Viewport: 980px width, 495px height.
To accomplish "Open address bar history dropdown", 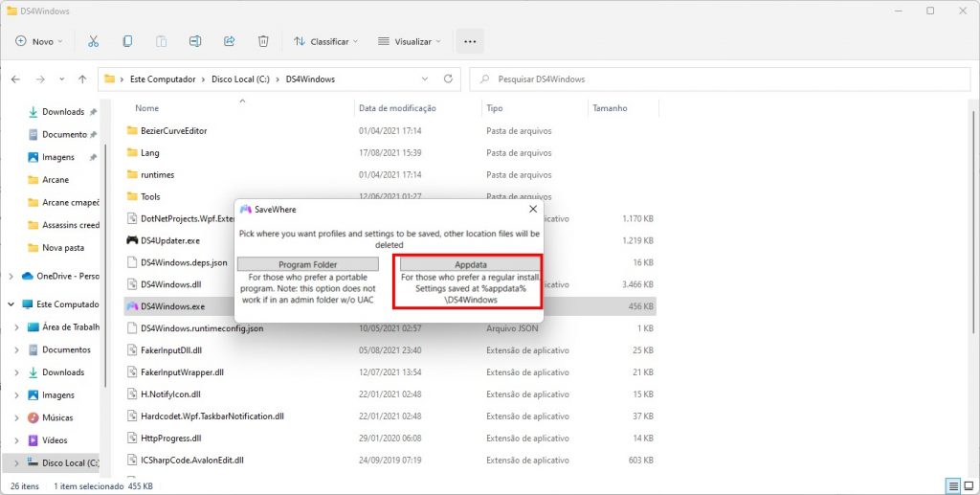I will tap(425, 79).
